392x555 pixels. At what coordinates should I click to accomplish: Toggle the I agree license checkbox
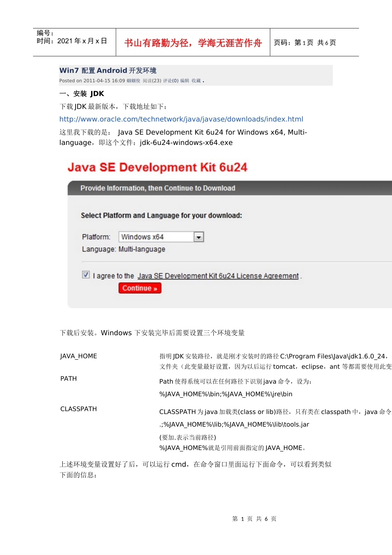pyautogui.click(x=86, y=275)
